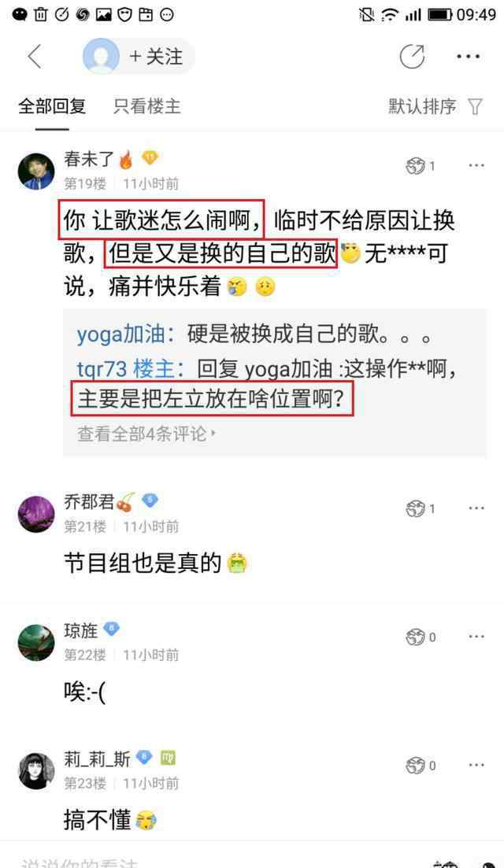Viewport: 504px width, 868px height.
Task: Open the share icon in header
Action: pyautogui.click(x=412, y=57)
